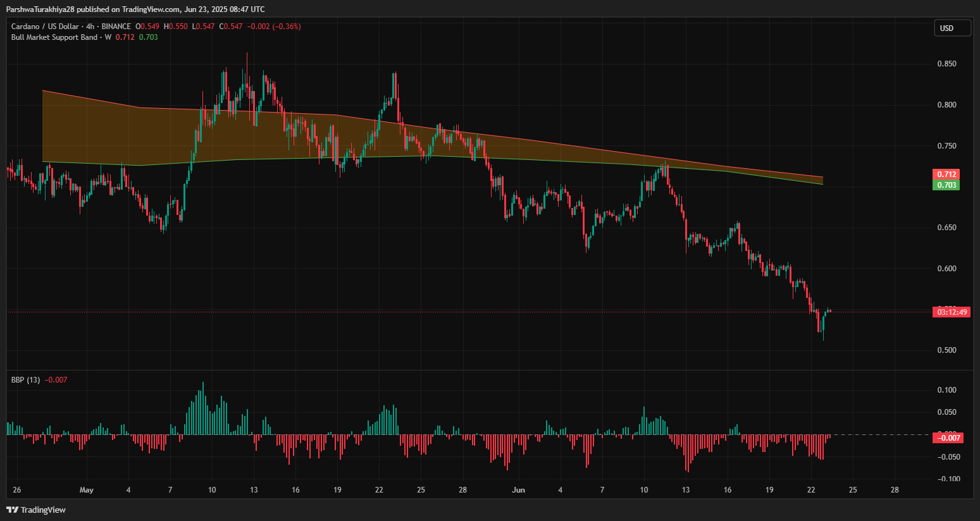Select the Bull Market Support Band indicator label
The width and height of the screenshot is (980, 521).
click(54, 37)
